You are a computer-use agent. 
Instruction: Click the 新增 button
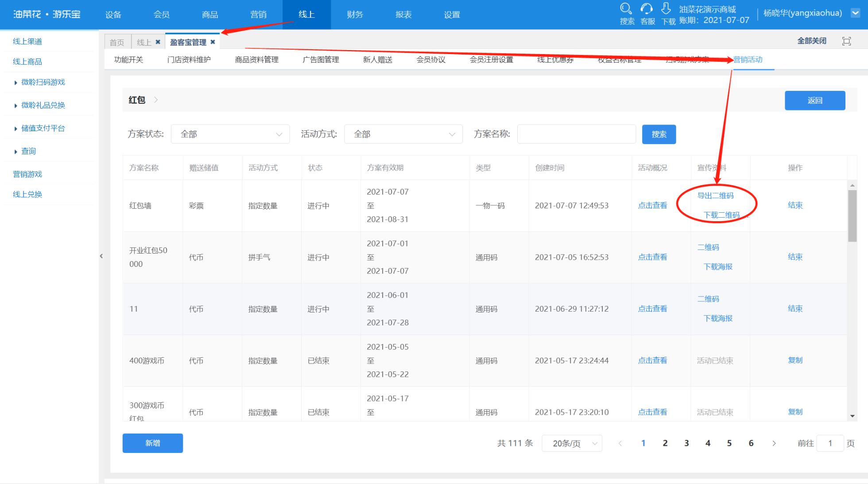153,443
